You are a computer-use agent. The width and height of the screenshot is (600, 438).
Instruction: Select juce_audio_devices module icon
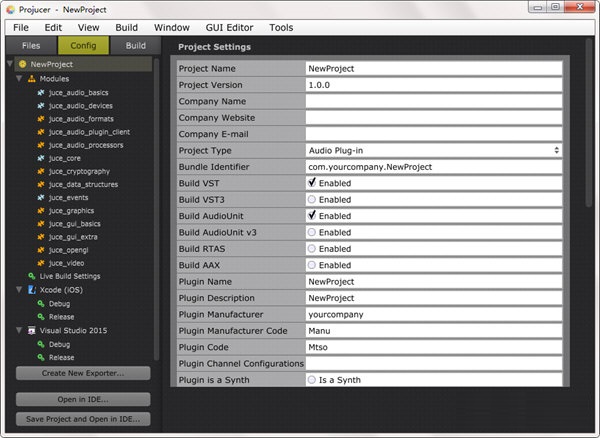click(41, 106)
